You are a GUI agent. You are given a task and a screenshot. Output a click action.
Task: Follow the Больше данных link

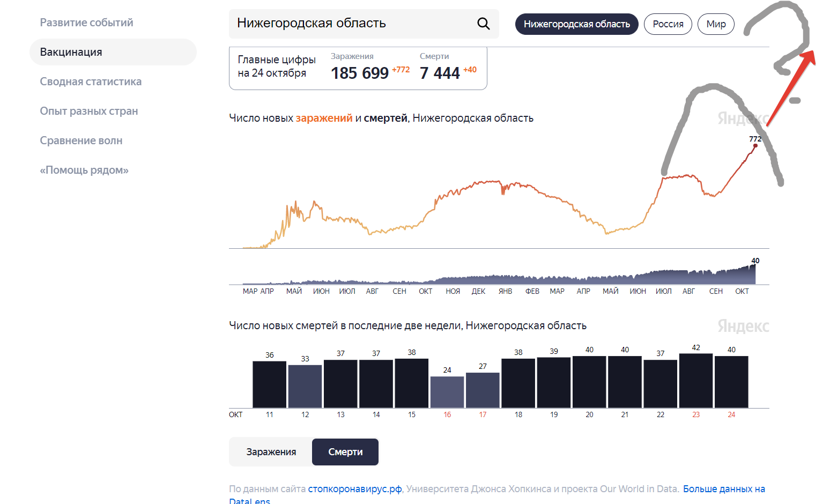pyautogui.click(x=723, y=489)
